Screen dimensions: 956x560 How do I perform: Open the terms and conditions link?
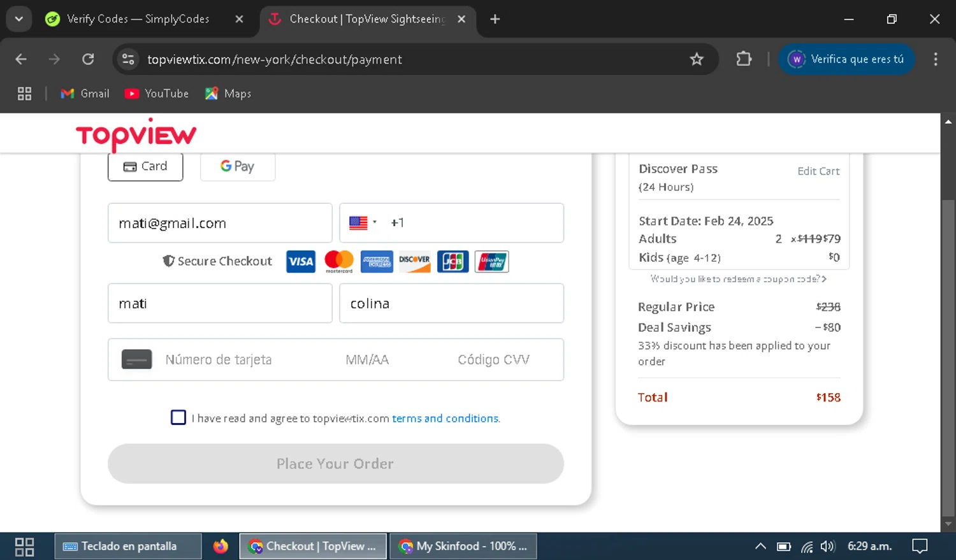click(445, 419)
